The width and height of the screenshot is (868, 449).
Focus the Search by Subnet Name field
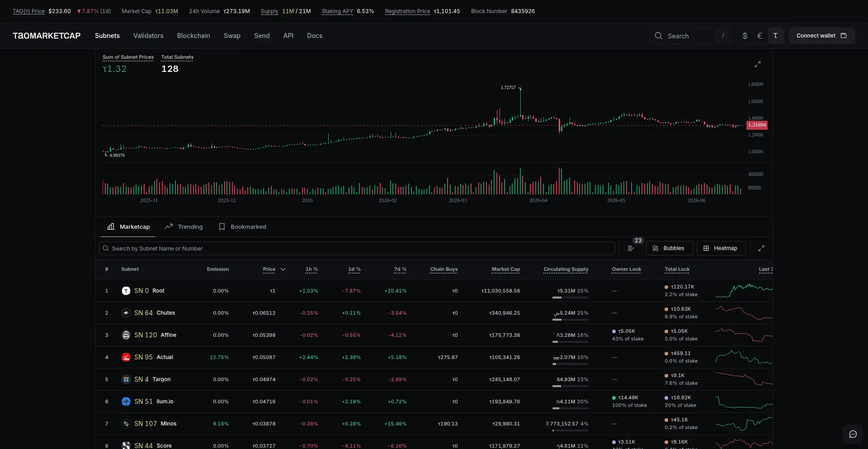point(357,248)
